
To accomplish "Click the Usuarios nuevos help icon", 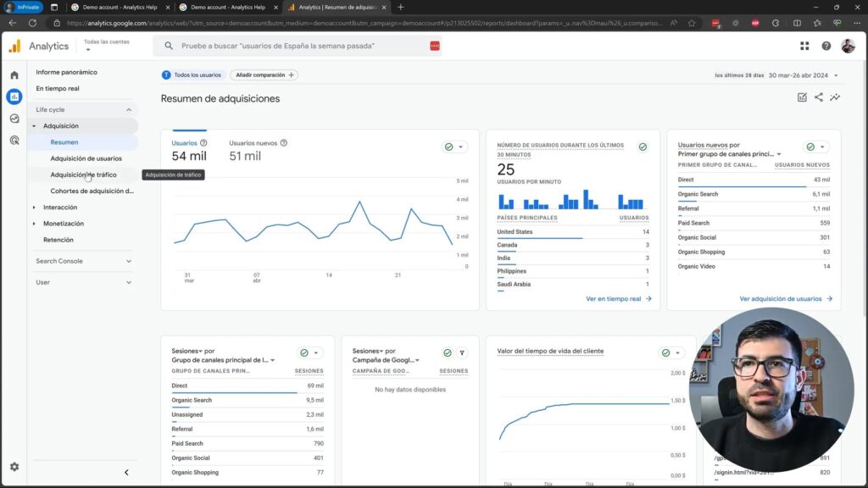I will tap(283, 142).
